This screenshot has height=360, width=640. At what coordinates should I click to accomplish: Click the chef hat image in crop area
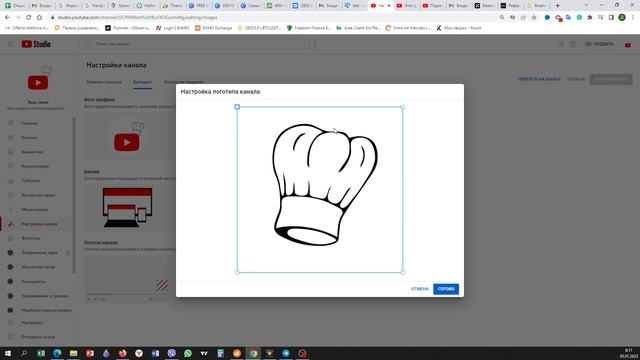(x=324, y=184)
